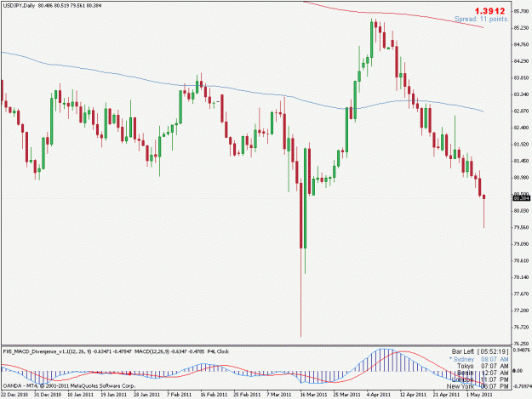Click the 7 Feb 2011 date label
Viewport: 532px width, 399px height.
[179, 395]
